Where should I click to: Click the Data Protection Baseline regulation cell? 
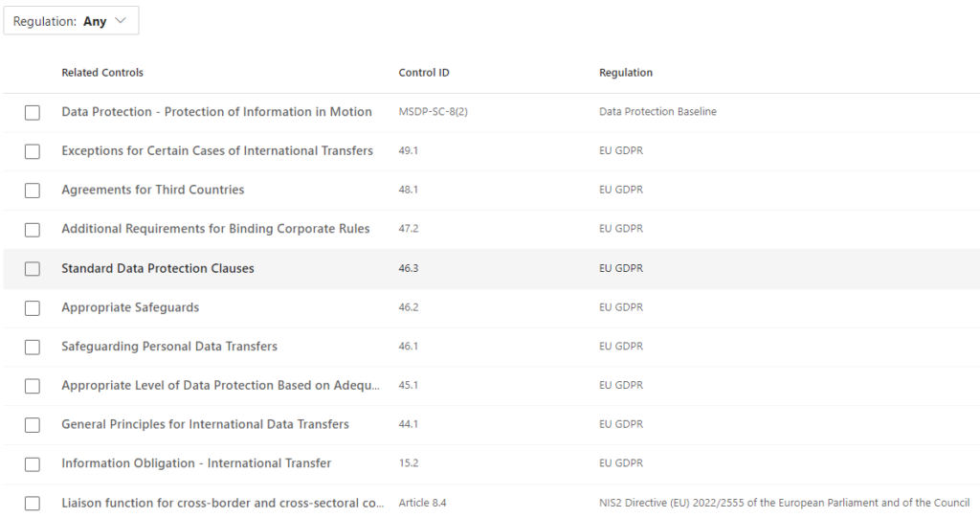click(x=657, y=112)
